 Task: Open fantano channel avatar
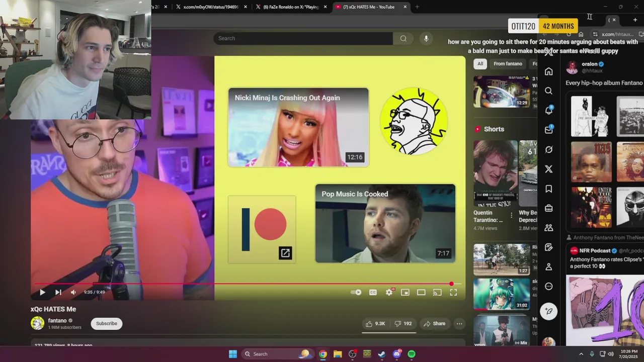pyautogui.click(x=38, y=323)
